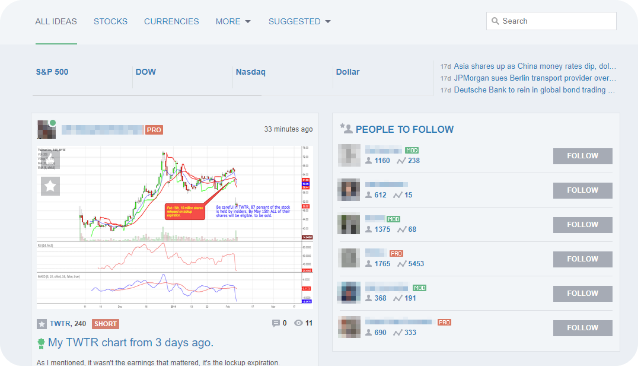Select the DOW ticker tab
This screenshot has height=366, width=638.
(x=146, y=72)
